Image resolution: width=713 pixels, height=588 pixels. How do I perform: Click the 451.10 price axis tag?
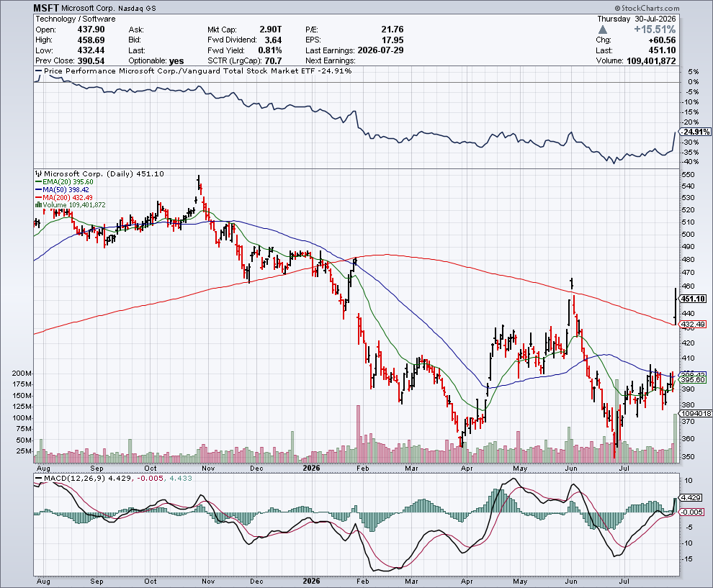[x=694, y=299]
